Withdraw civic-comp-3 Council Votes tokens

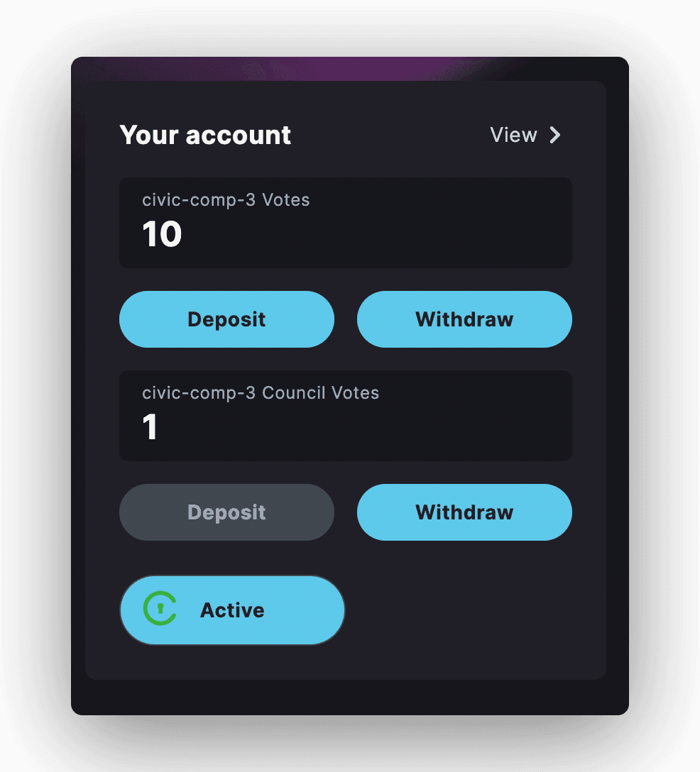tap(464, 512)
